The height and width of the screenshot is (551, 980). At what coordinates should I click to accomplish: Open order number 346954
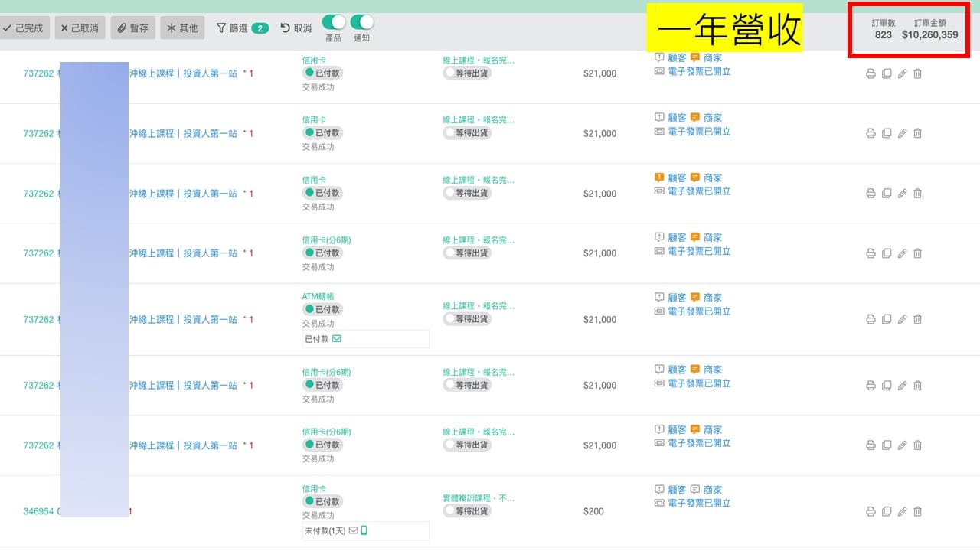tap(38, 511)
